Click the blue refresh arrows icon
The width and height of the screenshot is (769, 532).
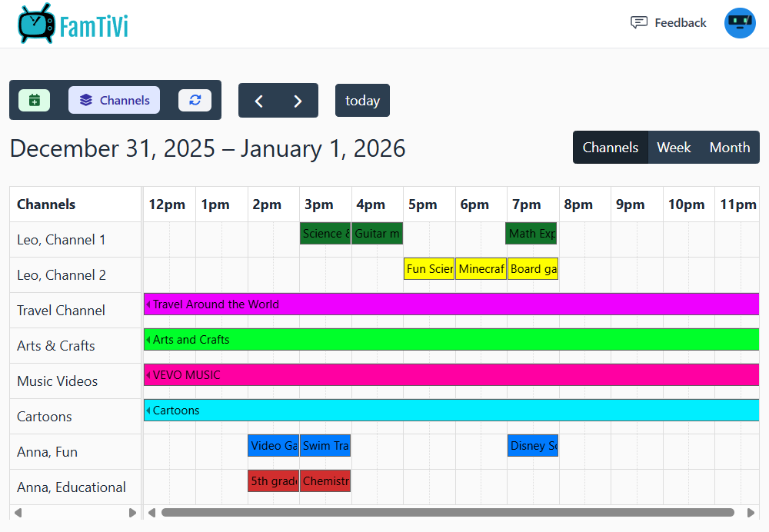(x=195, y=100)
